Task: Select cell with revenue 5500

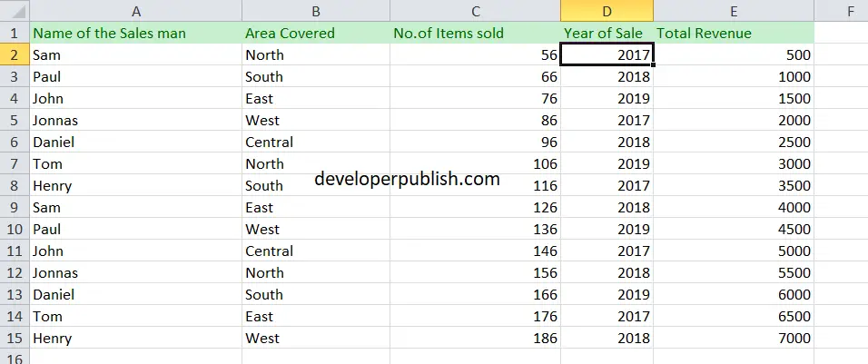Action: (x=734, y=272)
